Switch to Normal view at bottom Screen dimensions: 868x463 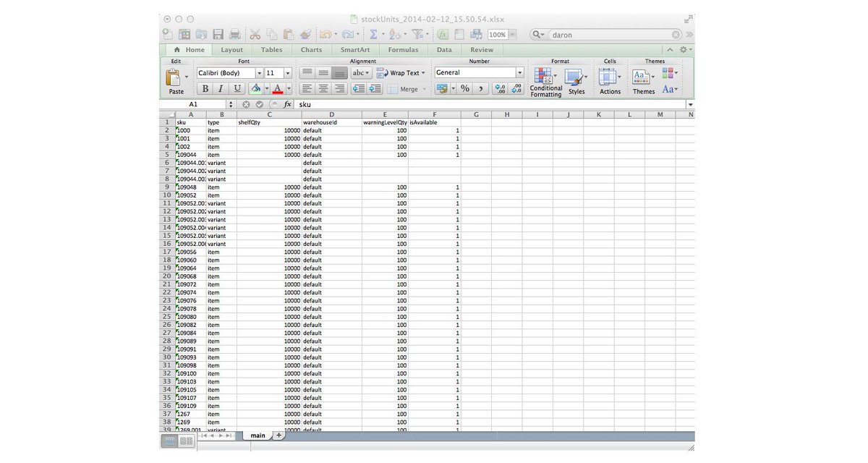click(170, 441)
